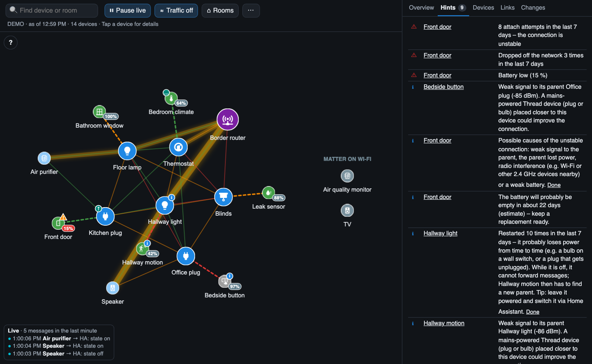The image size is (592, 364).
Task: Switch to the Overview tab
Action: [x=421, y=8]
